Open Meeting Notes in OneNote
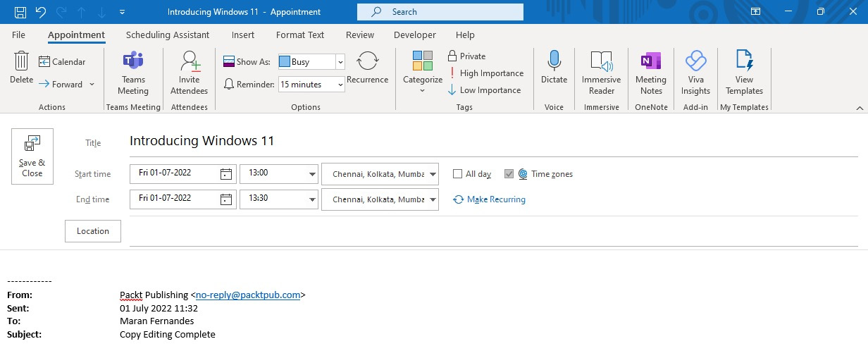Viewport: 868px width, 358px height. coord(651,73)
